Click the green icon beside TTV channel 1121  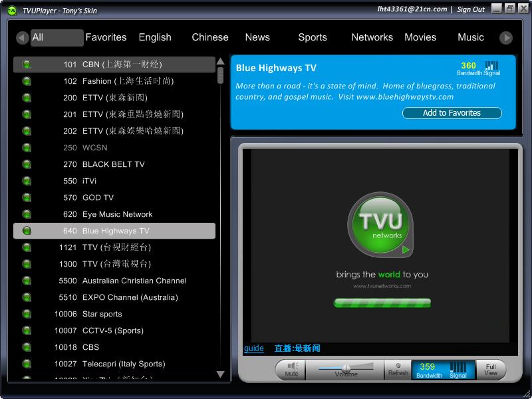pos(27,247)
